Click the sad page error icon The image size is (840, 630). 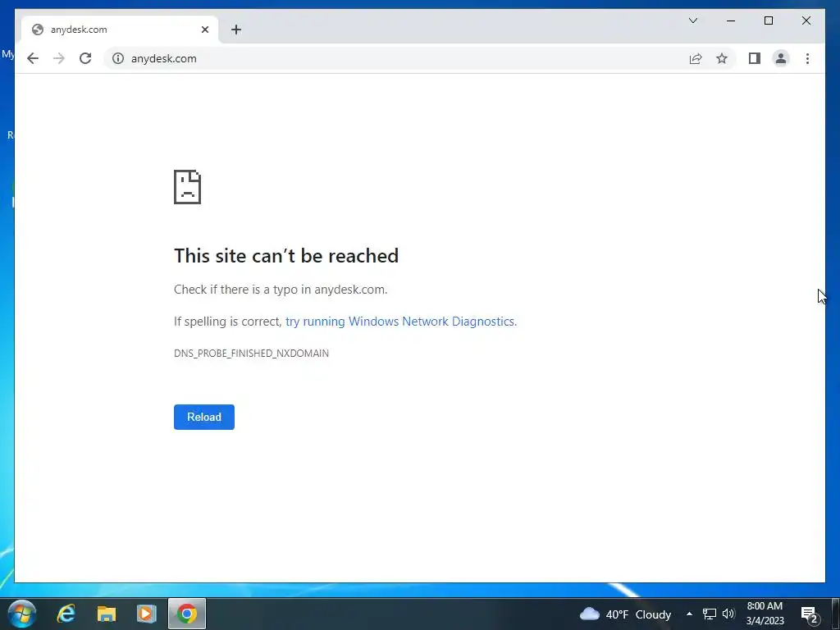[x=188, y=187]
